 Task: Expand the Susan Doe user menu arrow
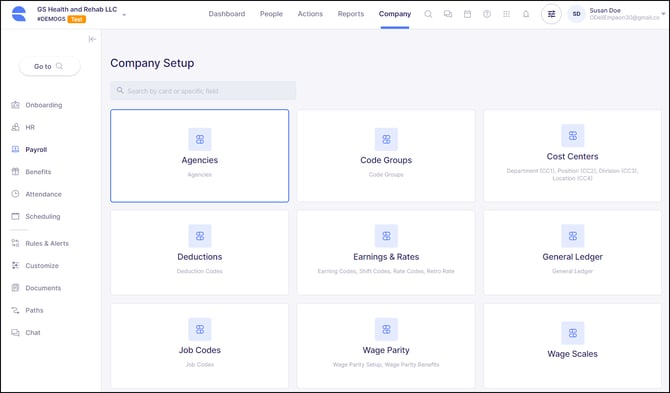[663, 14]
